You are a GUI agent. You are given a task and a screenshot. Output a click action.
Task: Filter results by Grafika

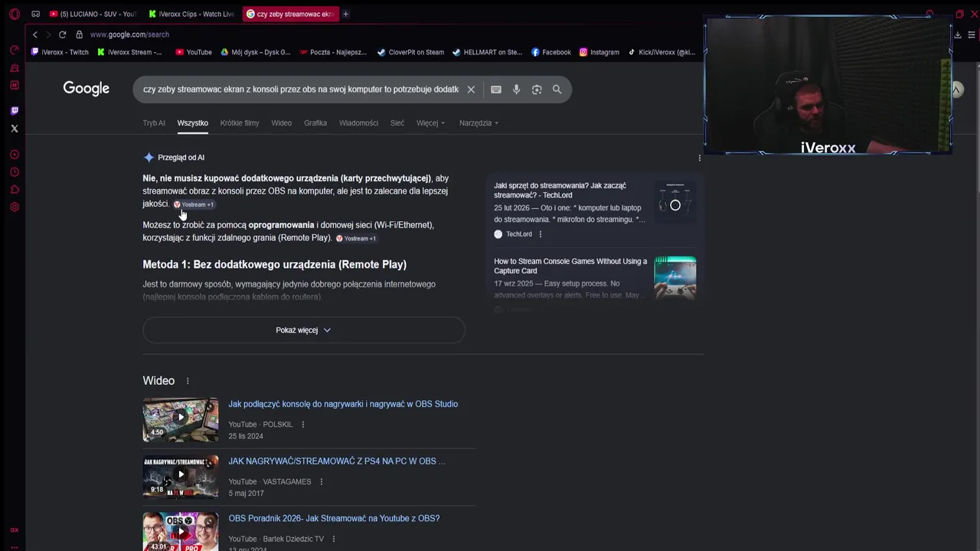(x=315, y=123)
